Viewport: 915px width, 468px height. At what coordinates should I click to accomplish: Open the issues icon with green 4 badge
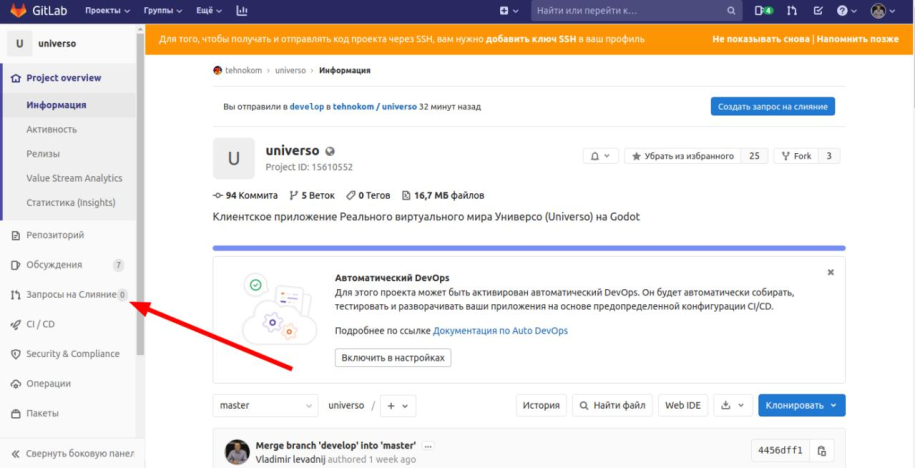tap(763, 11)
